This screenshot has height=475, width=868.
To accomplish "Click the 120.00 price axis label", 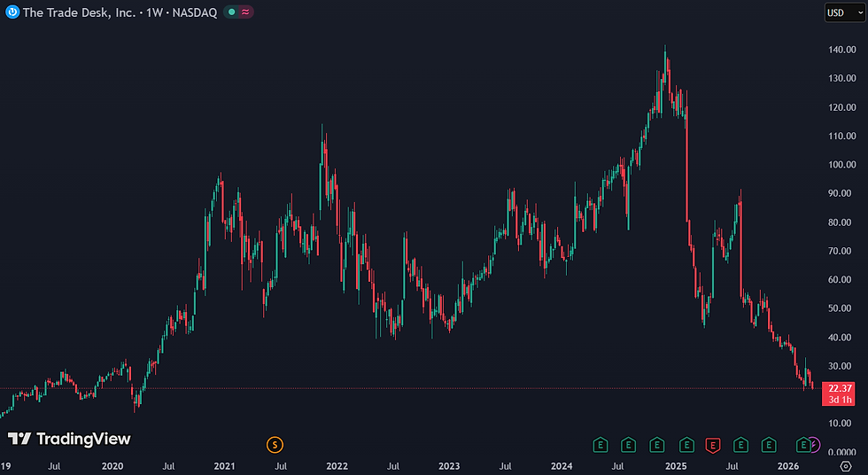I will [842, 107].
